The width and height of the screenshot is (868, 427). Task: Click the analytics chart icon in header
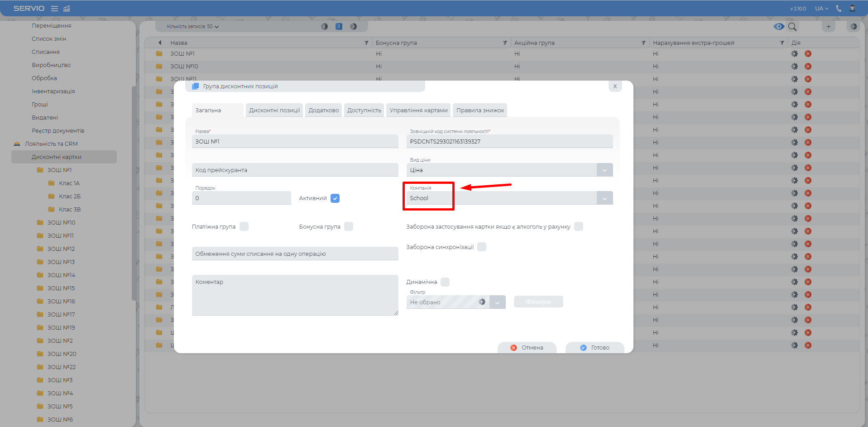click(x=67, y=9)
